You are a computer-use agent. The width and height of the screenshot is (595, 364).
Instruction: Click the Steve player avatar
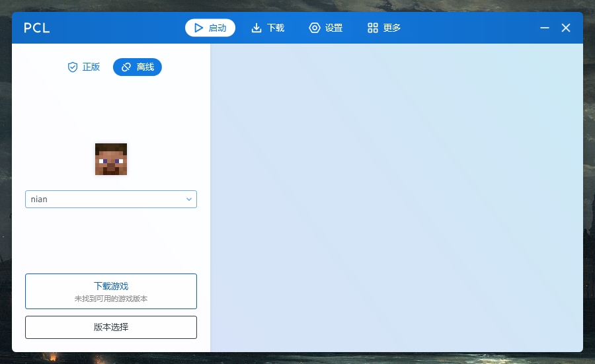click(111, 159)
